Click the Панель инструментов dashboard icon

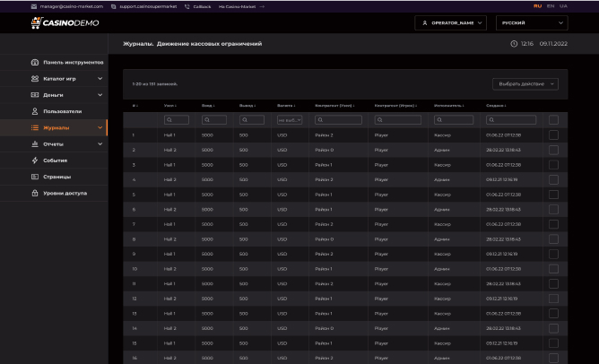click(x=34, y=63)
